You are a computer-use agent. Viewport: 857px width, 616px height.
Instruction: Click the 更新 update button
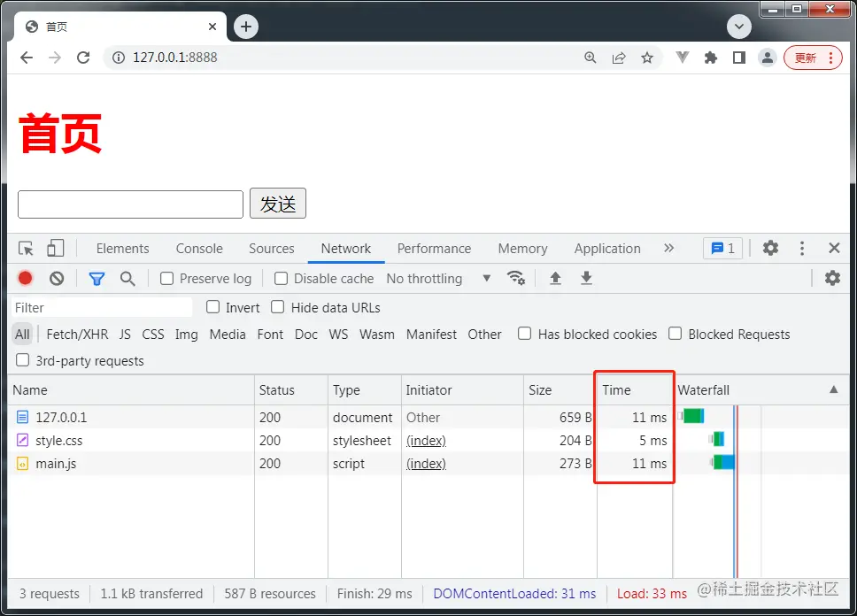point(813,58)
